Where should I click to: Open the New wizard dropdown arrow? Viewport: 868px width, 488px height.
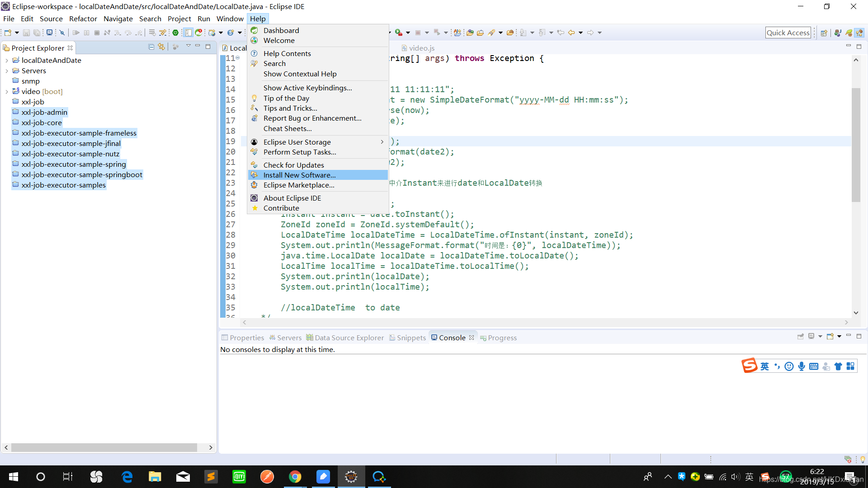pyautogui.click(x=17, y=33)
